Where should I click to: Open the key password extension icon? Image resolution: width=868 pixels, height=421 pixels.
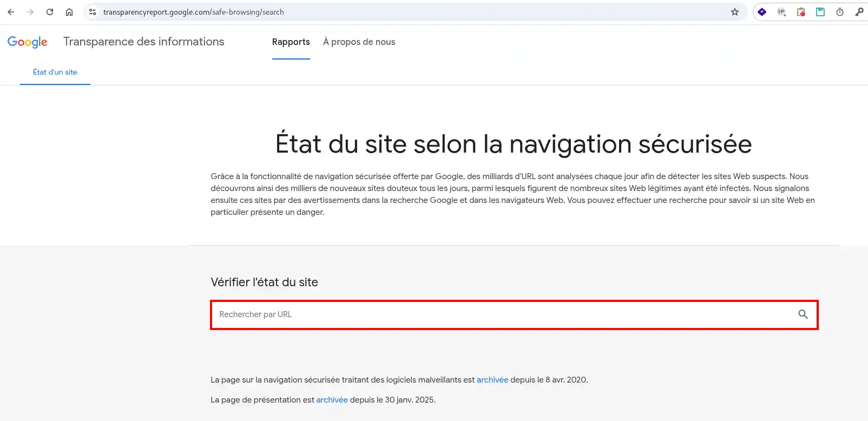[x=859, y=12]
